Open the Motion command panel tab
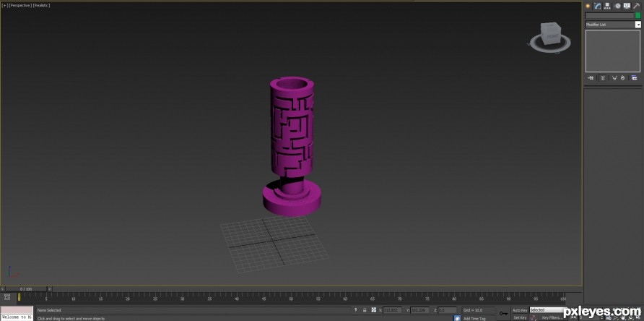Image resolution: width=644 pixels, height=321 pixels. (x=617, y=6)
